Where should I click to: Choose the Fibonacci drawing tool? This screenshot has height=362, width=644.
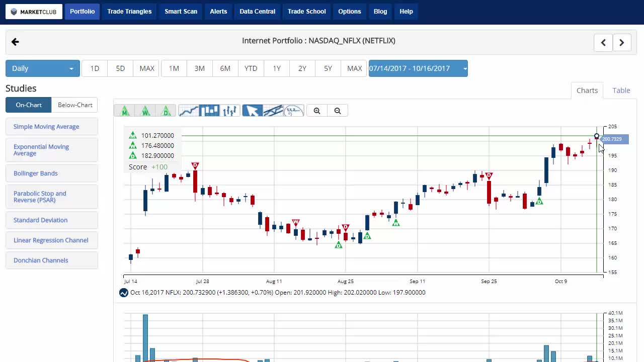[294, 111]
